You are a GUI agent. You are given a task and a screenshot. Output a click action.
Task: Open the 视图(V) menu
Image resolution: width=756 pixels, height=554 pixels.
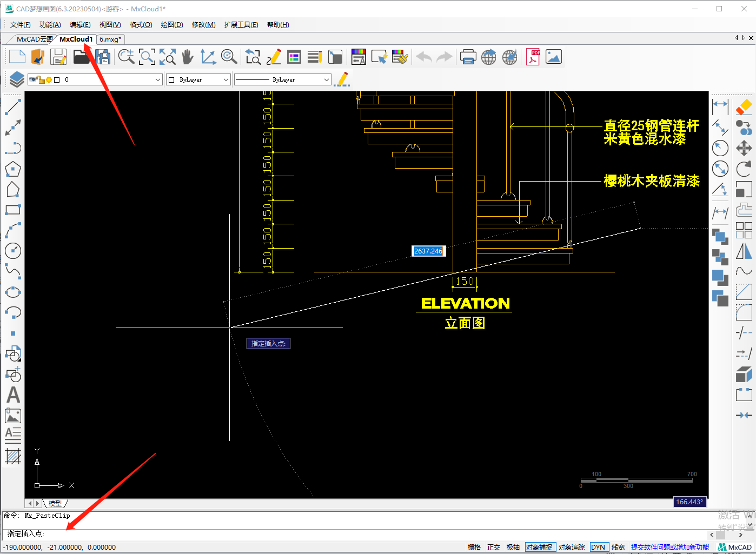110,25
